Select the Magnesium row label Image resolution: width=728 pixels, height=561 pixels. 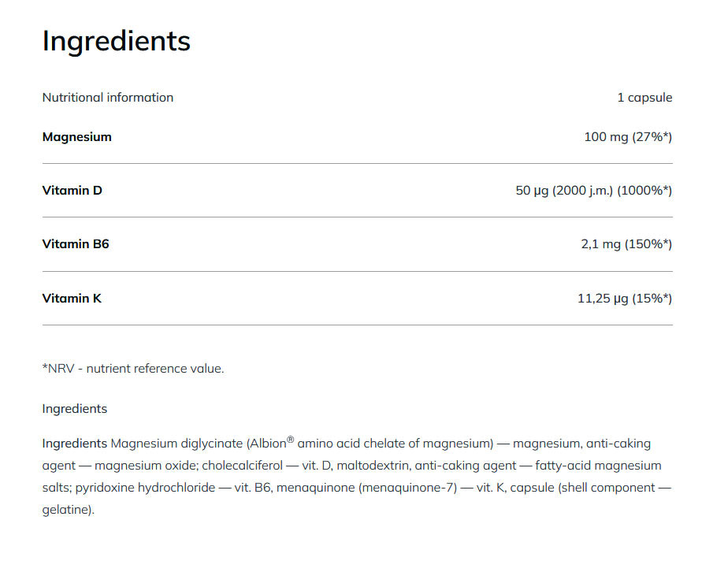pyautogui.click(x=76, y=137)
